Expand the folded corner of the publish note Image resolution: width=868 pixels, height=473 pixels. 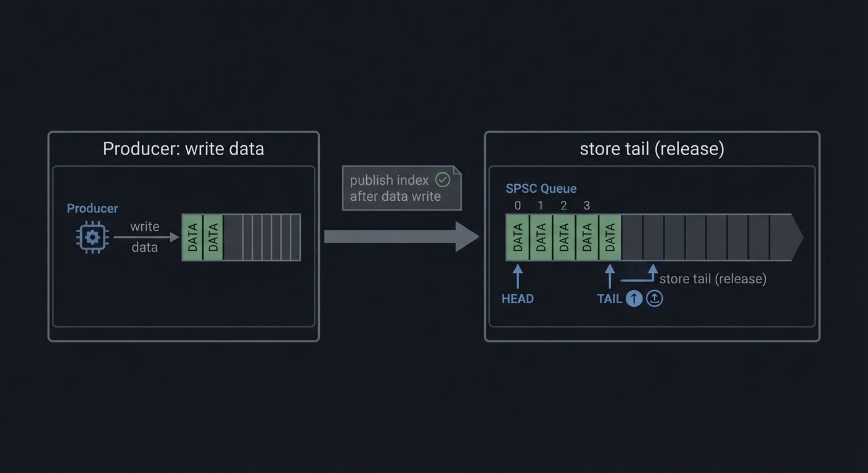(x=457, y=170)
